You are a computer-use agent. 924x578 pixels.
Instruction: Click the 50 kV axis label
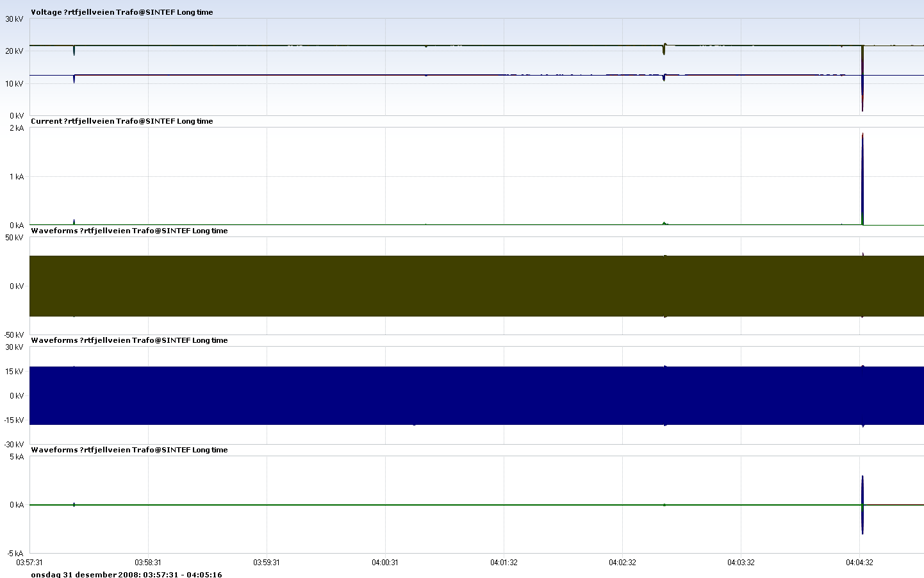(x=15, y=238)
